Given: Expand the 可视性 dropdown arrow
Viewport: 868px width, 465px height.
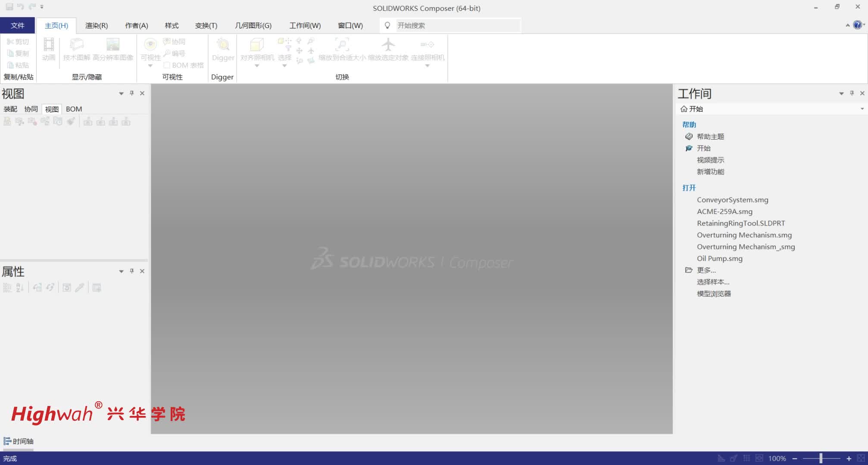Looking at the screenshot, I should pyautogui.click(x=150, y=66).
